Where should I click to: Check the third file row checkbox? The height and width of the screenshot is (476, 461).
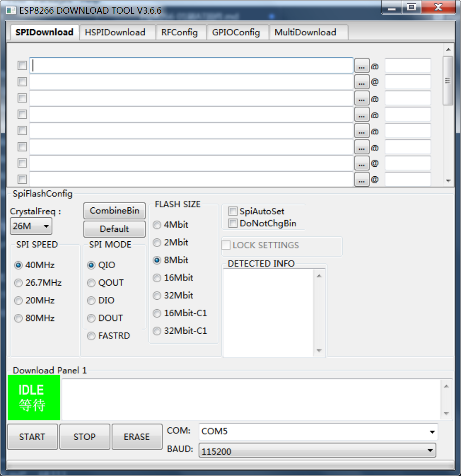[x=22, y=98]
